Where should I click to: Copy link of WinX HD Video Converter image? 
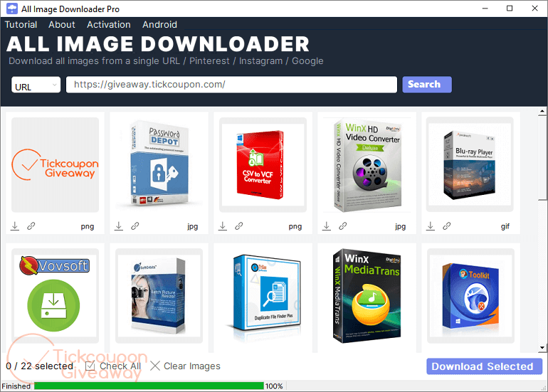point(343,226)
